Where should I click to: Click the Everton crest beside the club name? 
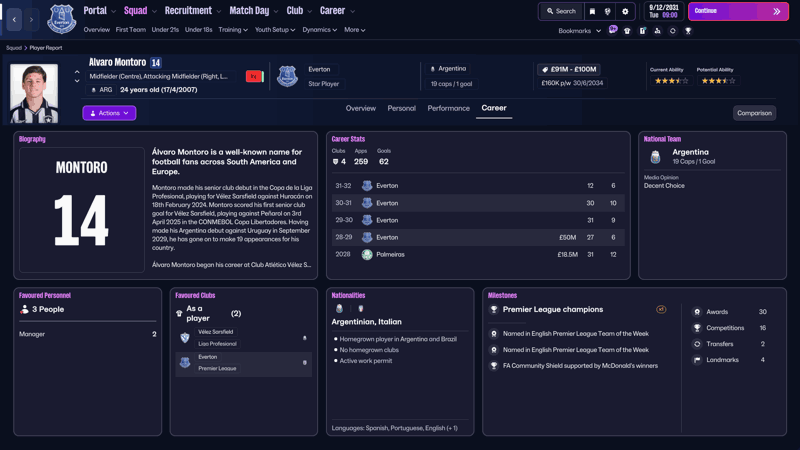coord(287,77)
